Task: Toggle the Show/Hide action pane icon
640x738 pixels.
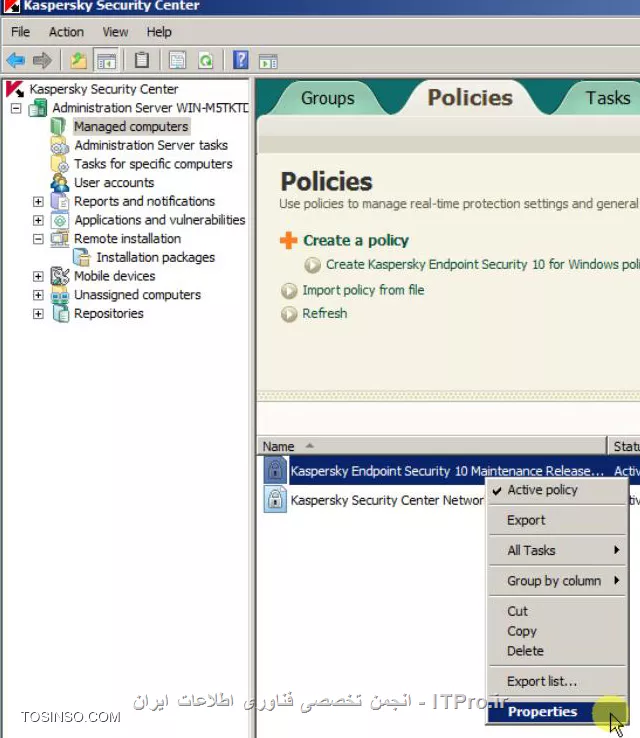Action: 268,61
